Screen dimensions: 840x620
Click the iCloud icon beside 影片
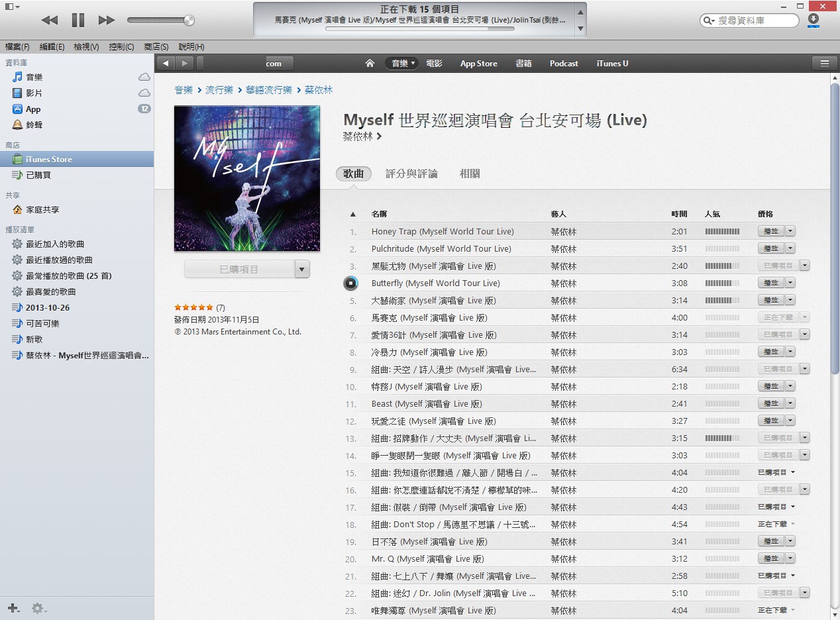144,93
